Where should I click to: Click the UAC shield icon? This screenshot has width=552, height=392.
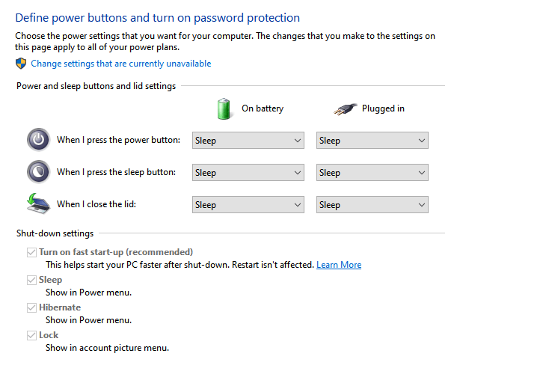pos(21,64)
